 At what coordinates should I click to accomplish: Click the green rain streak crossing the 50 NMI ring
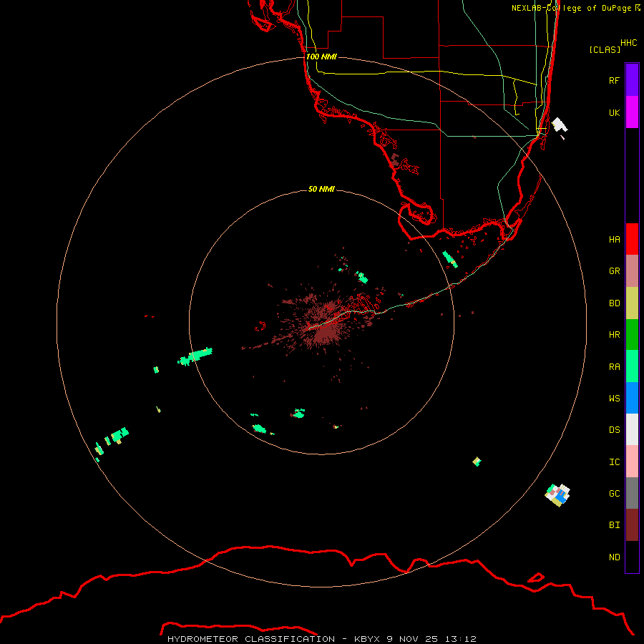pyautogui.click(x=195, y=356)
